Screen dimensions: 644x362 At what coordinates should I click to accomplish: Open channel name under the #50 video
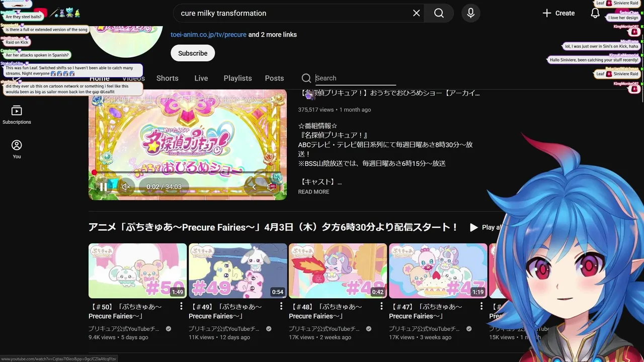click(x=124, y=329)
